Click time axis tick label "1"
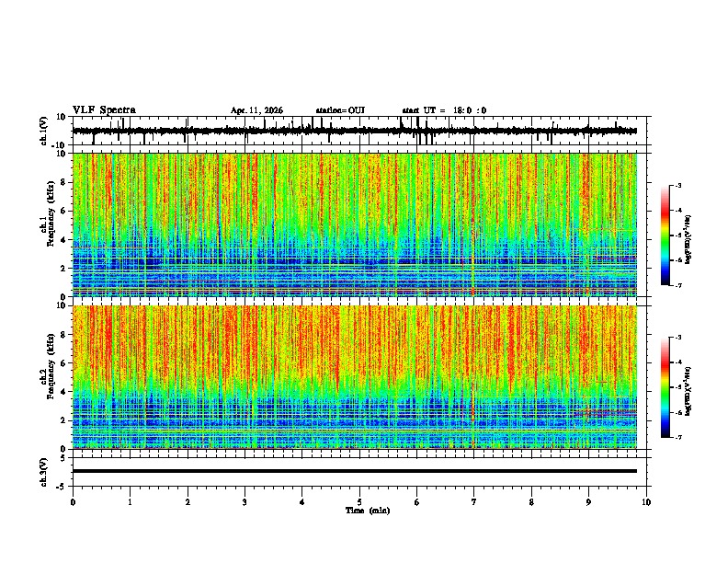The height and width of the screenshot is (563, 728). 130,502
